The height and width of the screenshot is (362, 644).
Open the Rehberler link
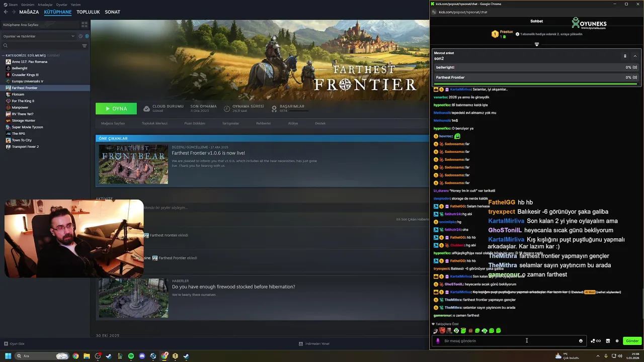pyautogui.click(x=263, y=123)
